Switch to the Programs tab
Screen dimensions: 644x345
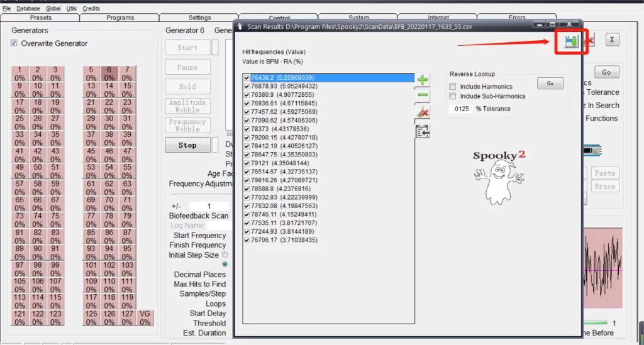[x=120, y=18]
